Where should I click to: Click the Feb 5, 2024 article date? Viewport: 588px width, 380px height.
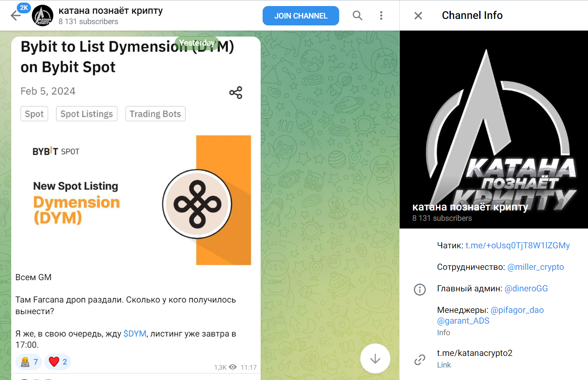(x=48, y=91)
